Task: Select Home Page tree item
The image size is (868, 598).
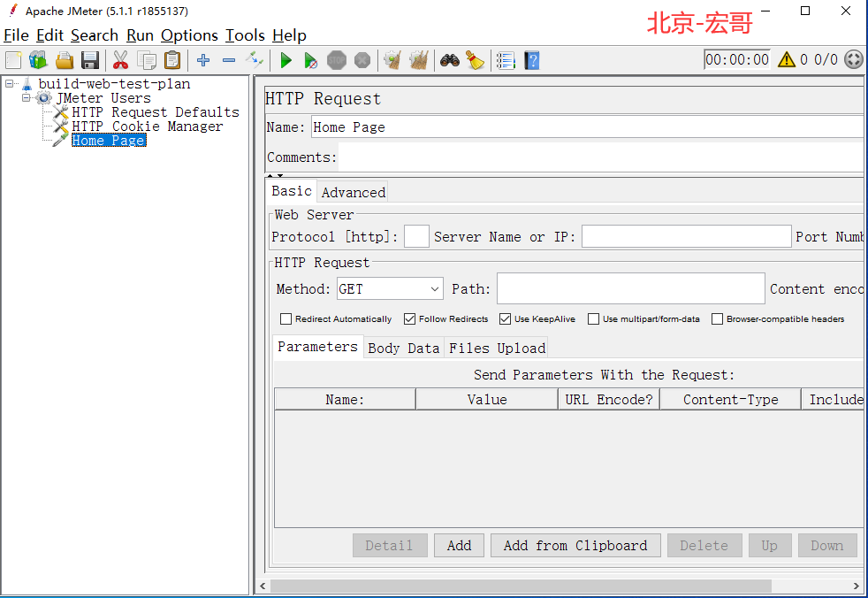Action: pos(109,141)
